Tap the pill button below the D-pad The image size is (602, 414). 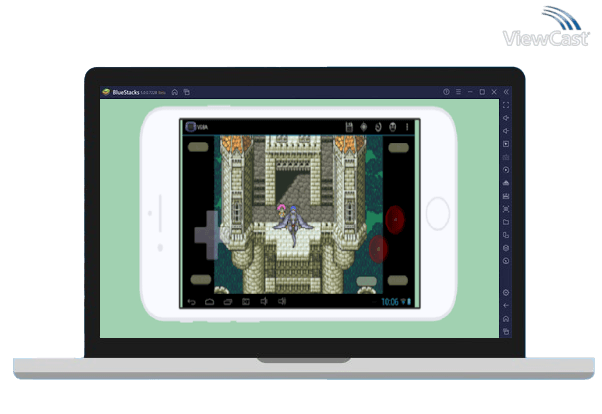[x=201, y=280]
